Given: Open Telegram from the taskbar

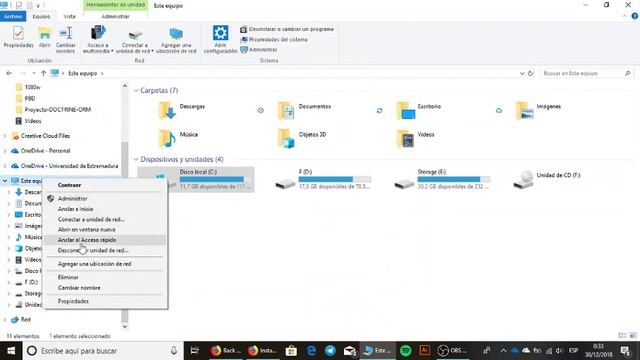Looking at the screenshot, I should click(330, 351).
